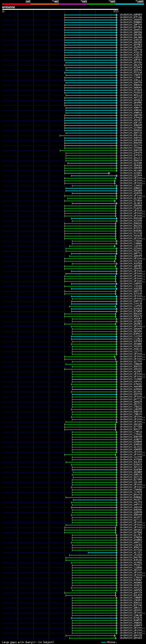Click the short cyan bar for A1IIE3
Viewport: 146px width, 644px height.
coord(103,553)
